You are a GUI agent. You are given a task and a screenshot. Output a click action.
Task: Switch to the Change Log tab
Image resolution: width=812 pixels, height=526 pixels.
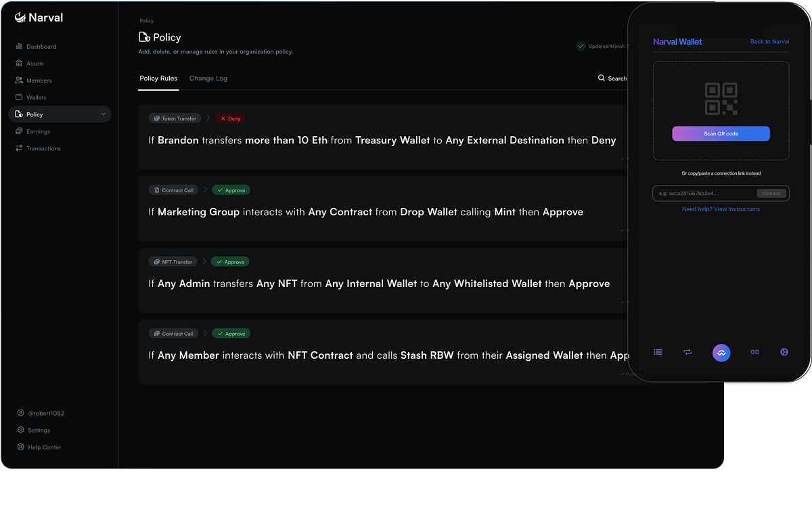pos(208,79)
